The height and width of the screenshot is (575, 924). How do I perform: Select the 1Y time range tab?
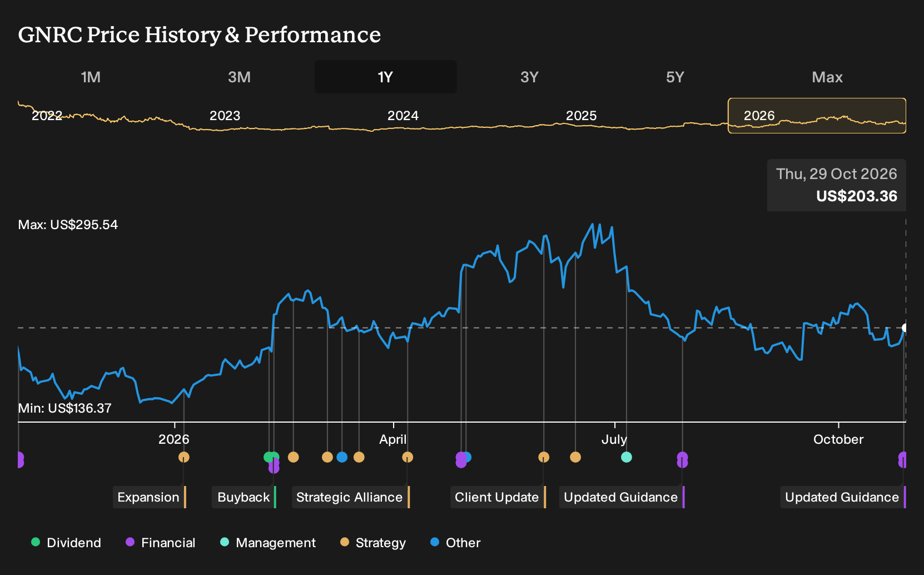tap(385, 77)
